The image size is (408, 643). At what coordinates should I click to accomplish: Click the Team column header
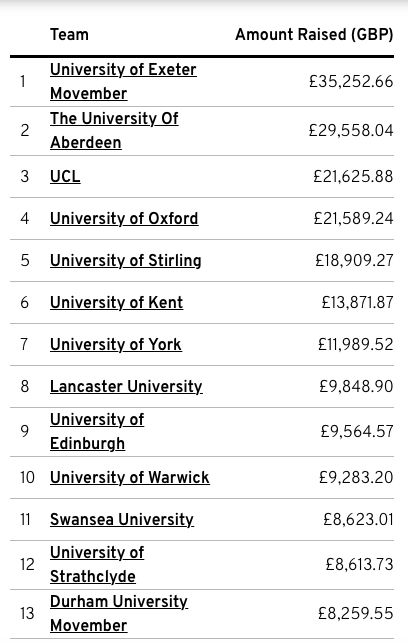(69, 34)
